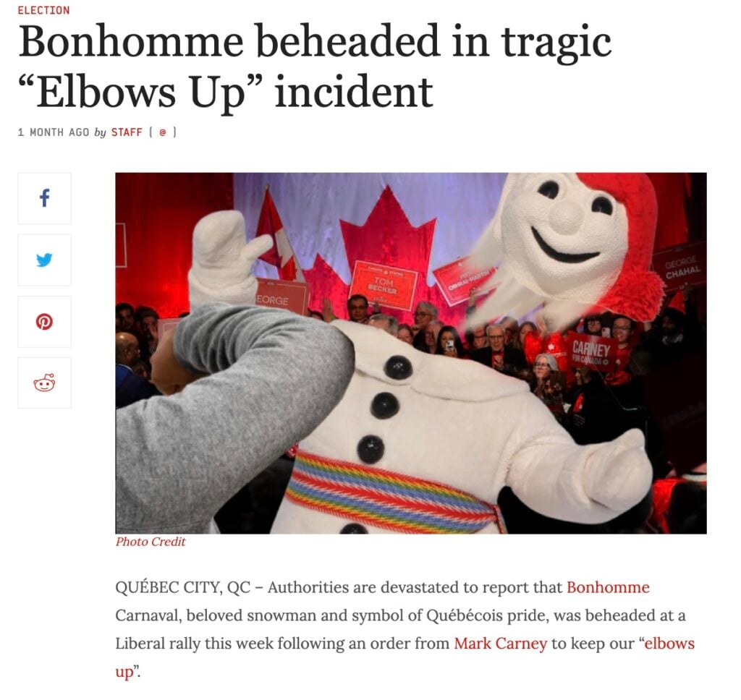
Task: Share the article on Facebook
Action: click(44, 198)
